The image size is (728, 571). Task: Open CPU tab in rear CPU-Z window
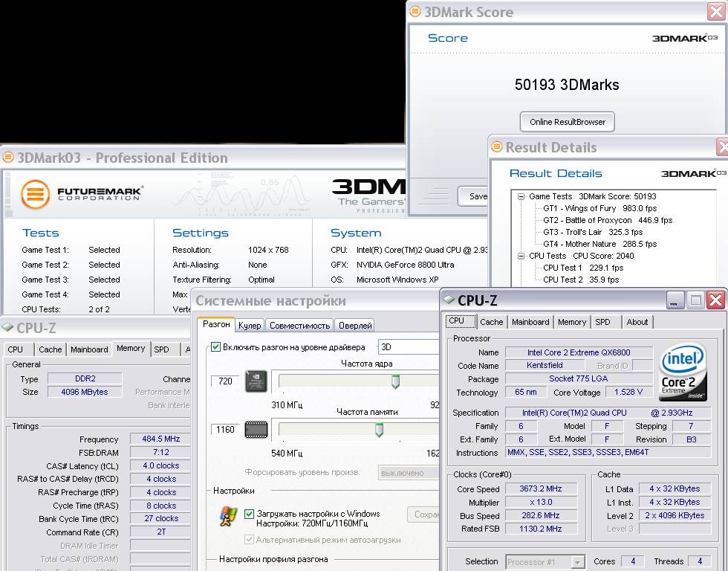click(19, 349)
